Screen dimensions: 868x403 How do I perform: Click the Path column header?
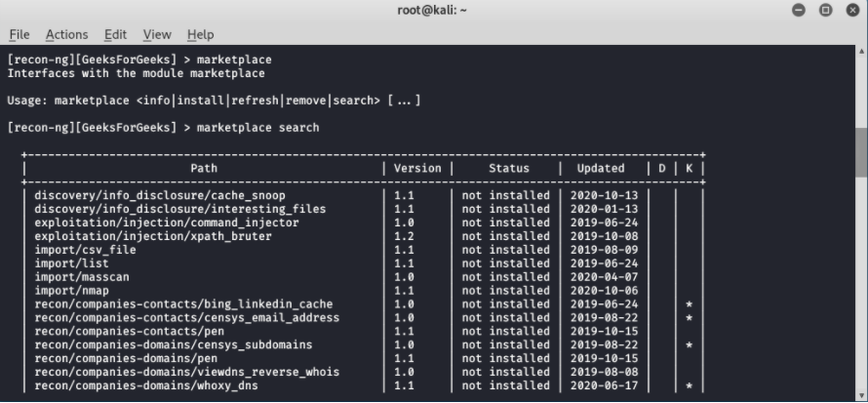pyautogui.click(x=204, y=168)
